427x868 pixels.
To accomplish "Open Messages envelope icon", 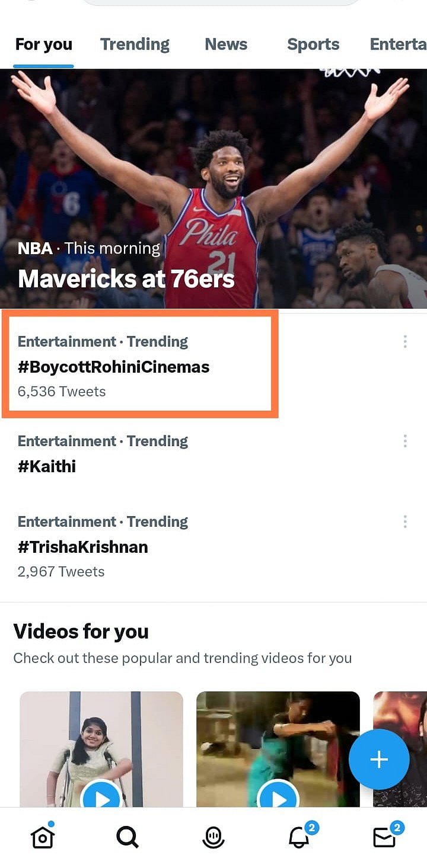I will tap(384, 837).
